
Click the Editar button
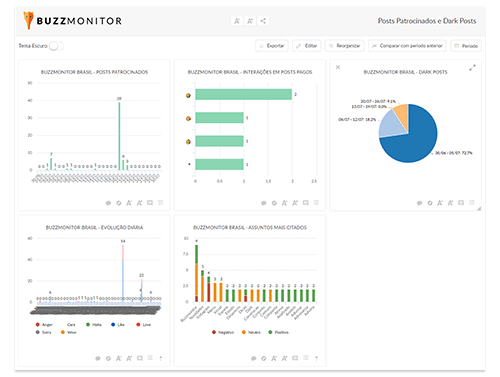tap(307, 46)
